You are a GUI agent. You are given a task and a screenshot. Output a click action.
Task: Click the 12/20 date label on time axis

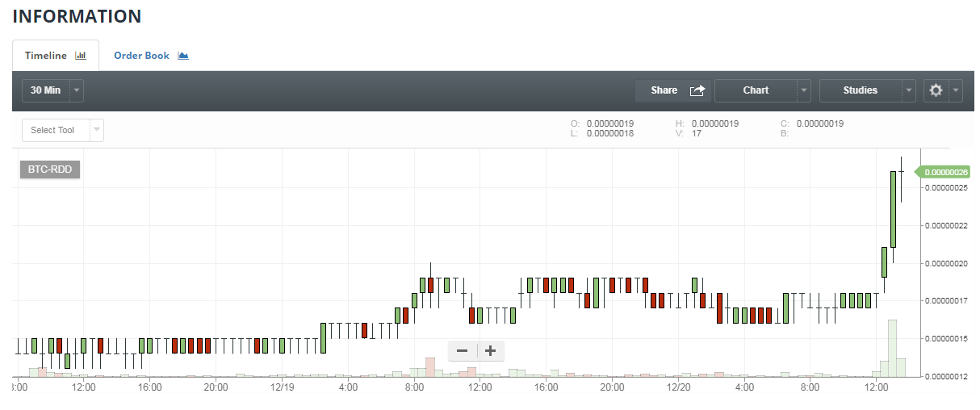coord(678,387)
